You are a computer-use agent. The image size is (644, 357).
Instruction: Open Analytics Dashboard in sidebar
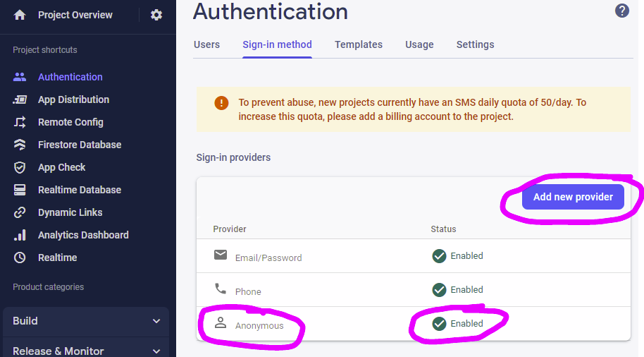(x=83, y=235)
